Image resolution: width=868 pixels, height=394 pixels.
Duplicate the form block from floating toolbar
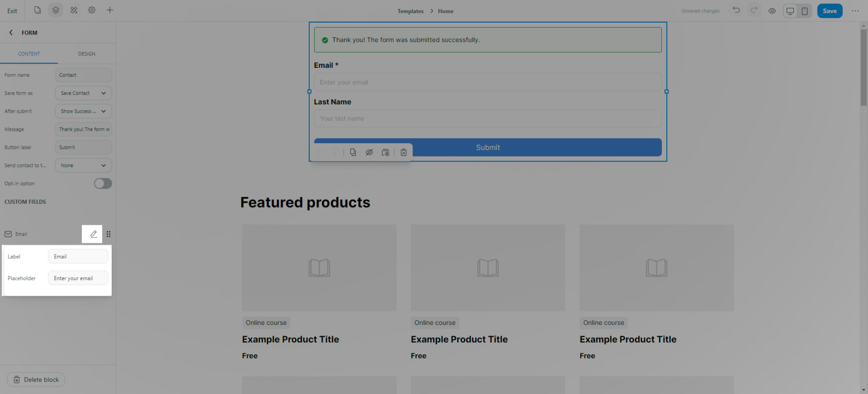point(353,152)
